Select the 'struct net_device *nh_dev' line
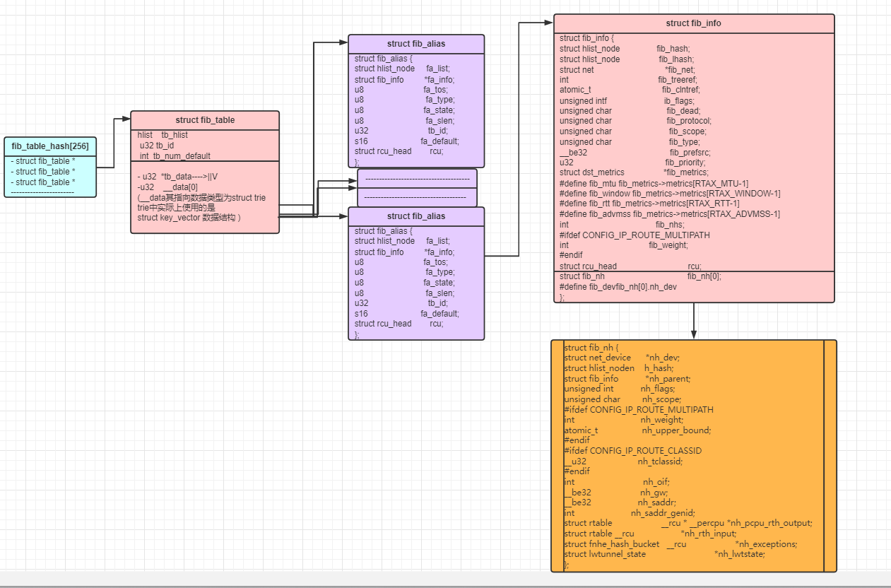This screenshot has height=588, width=891. (622, 358)
